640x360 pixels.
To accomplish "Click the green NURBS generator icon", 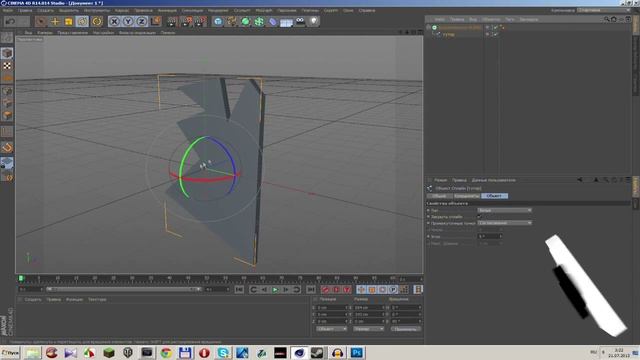I will tap(245, 21).
